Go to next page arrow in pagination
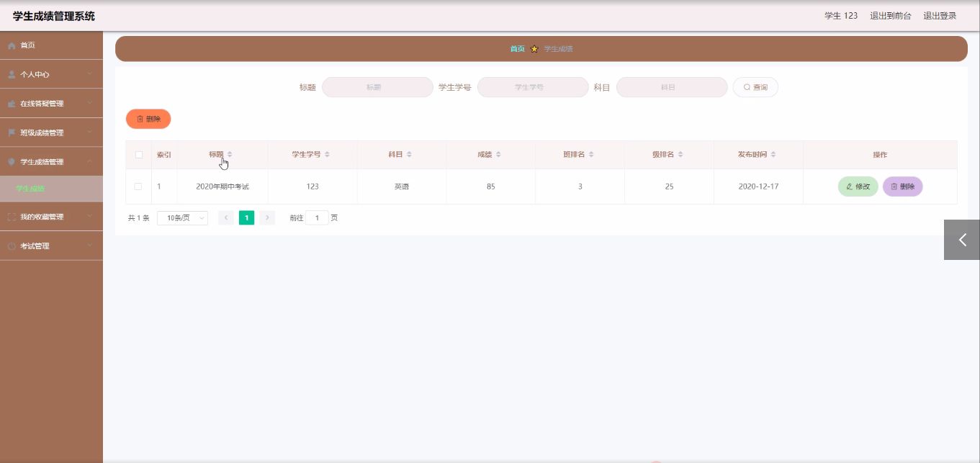 [267, 217]
